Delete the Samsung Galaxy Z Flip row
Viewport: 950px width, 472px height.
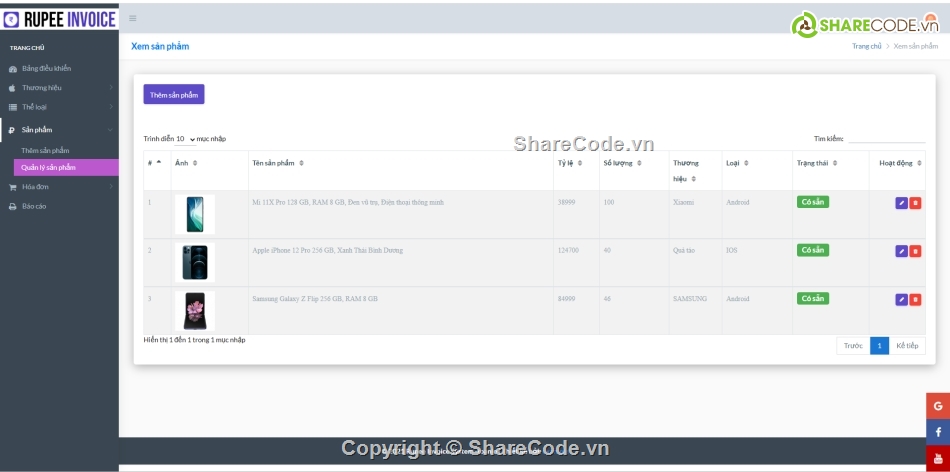(915, 299)
